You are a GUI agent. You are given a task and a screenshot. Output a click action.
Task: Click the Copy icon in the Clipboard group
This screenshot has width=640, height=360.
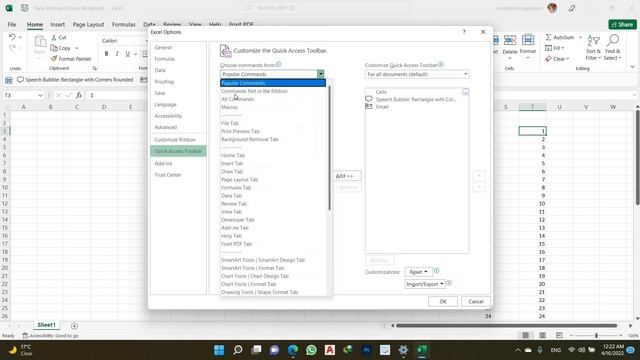(54, 48)
